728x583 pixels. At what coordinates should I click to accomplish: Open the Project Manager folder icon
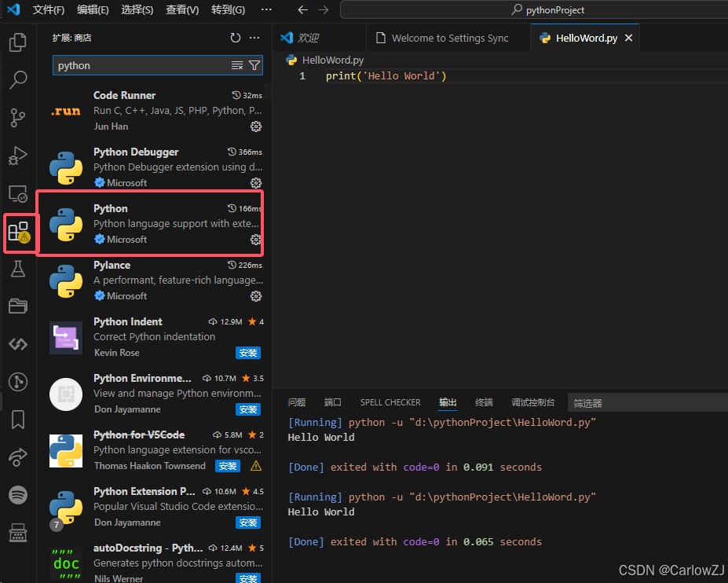[18, 306]
